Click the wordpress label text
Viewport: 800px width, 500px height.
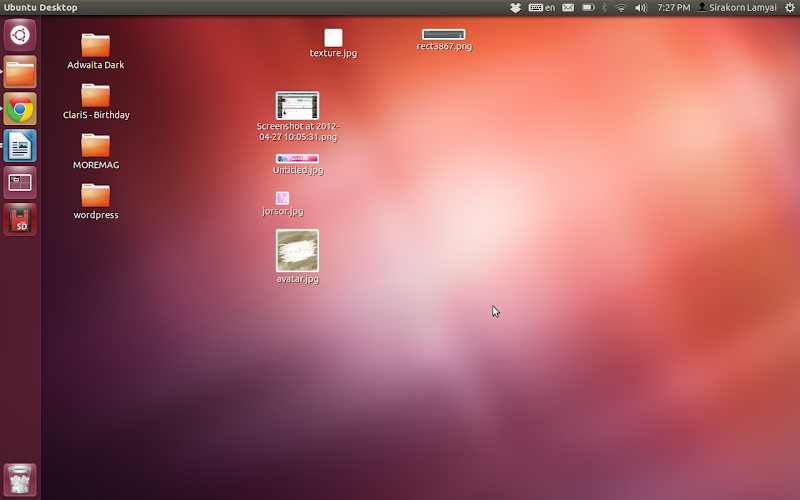click(x=96, y=215)
